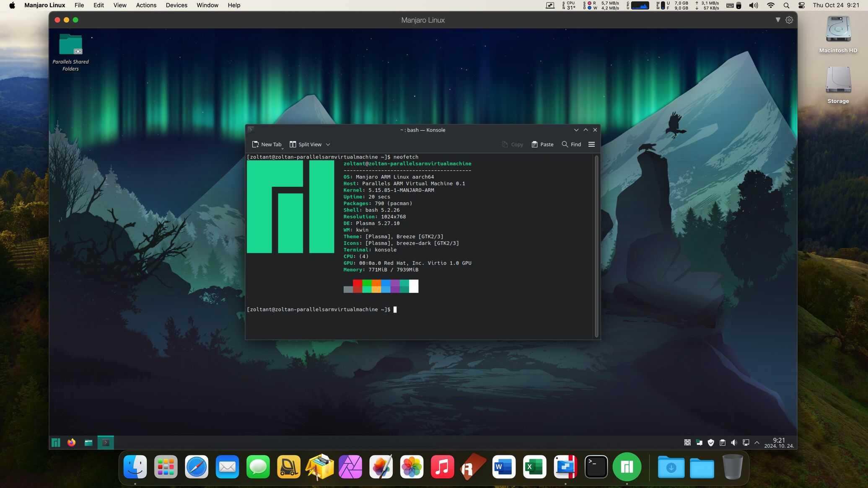Open macOS sound volume menu bar icon
868x488 pixels.
tap(754, 5)
